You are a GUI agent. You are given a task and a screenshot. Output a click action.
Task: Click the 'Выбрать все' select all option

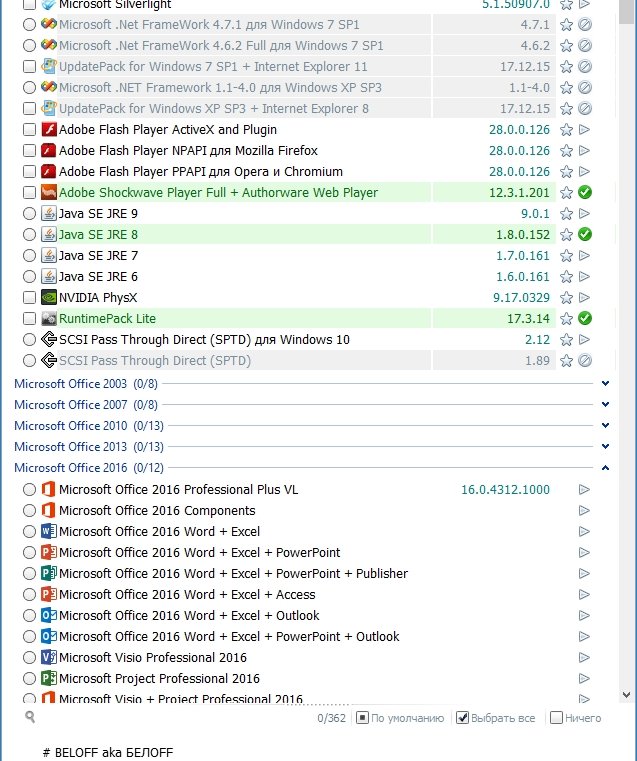click(x=496, y=718)
